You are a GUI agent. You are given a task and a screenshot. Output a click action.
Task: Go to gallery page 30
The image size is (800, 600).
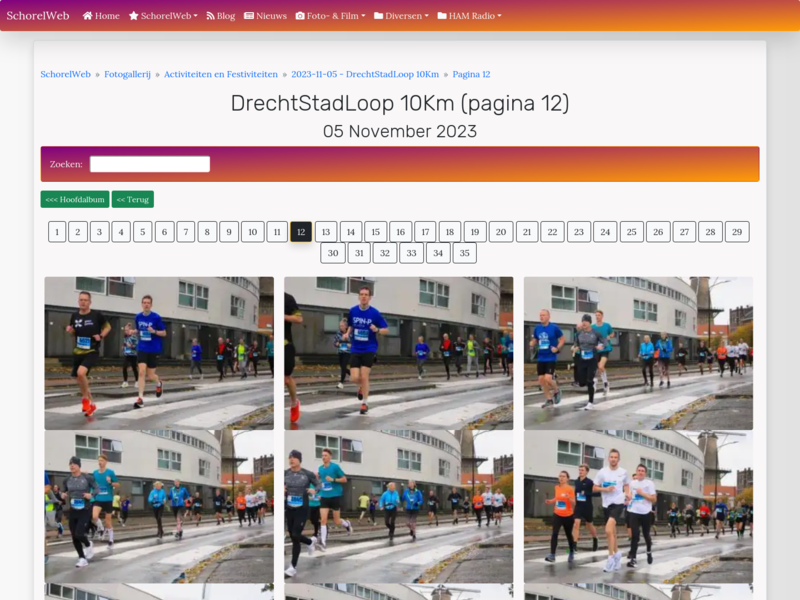tap(333, 253)
